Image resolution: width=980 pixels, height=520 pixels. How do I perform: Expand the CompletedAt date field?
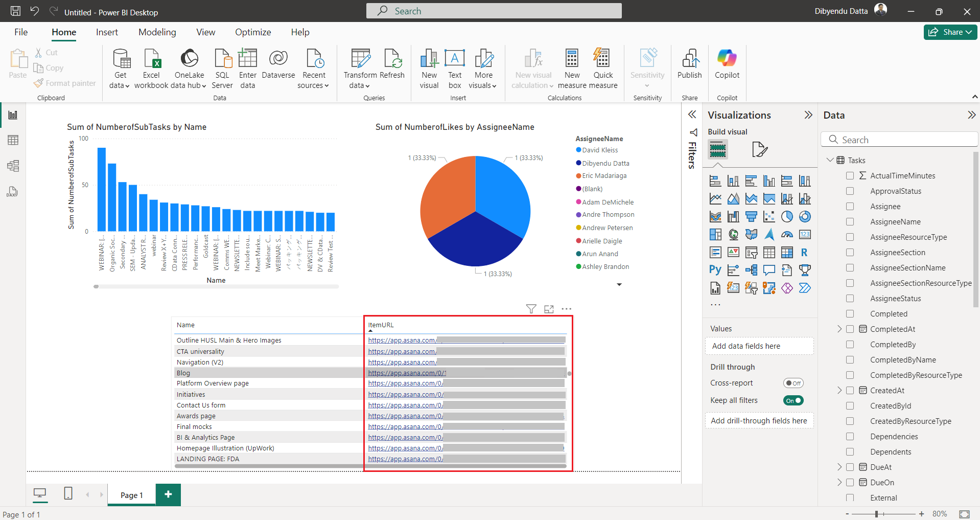point(839,329)
